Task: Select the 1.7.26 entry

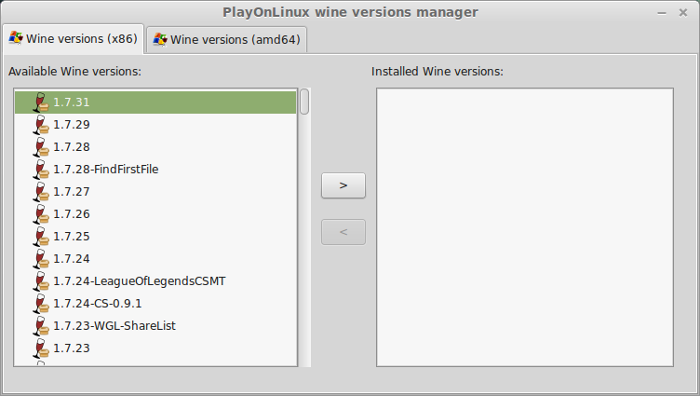Action: point(155,214)
